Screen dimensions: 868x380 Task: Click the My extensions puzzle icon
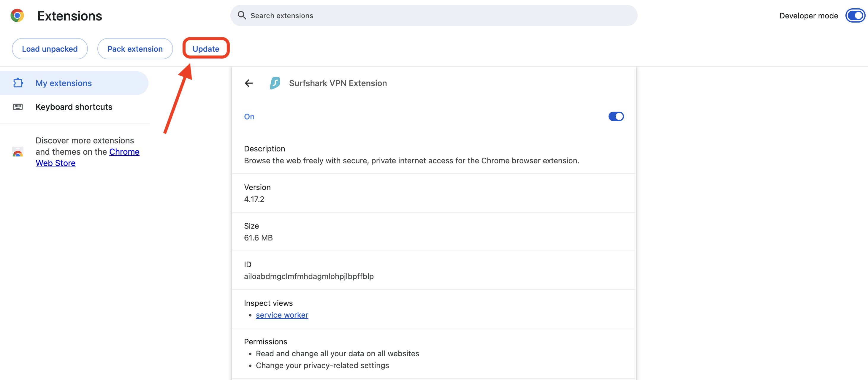[x=18, y=83]
